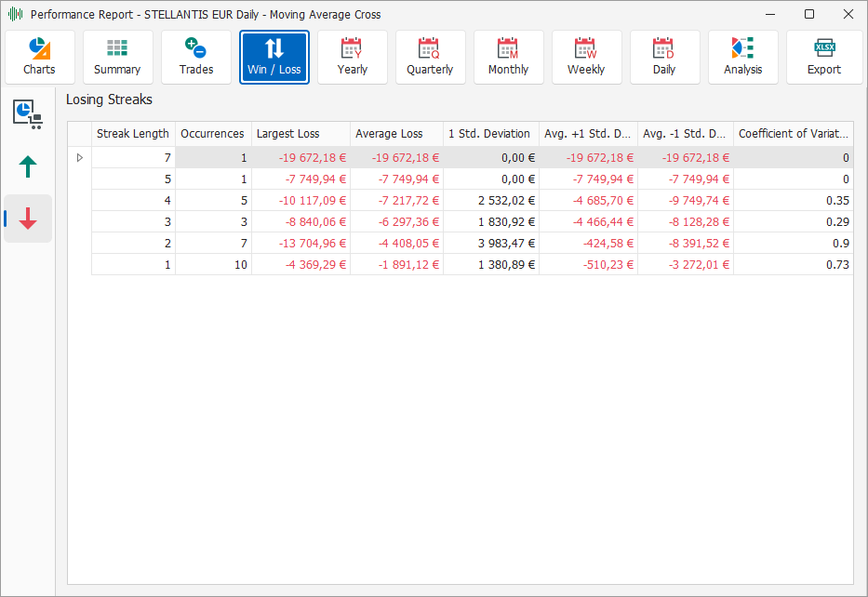Screen dimensions: 868x597
Task: Select the -8 128,28 € cell
Action: pyautogui.click(x=686, y=222)
